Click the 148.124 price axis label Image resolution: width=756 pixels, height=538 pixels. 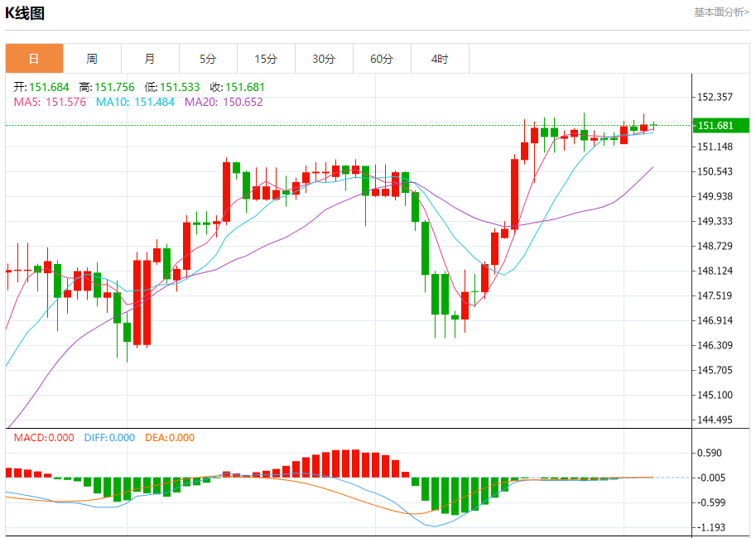(x=715, y=271)
